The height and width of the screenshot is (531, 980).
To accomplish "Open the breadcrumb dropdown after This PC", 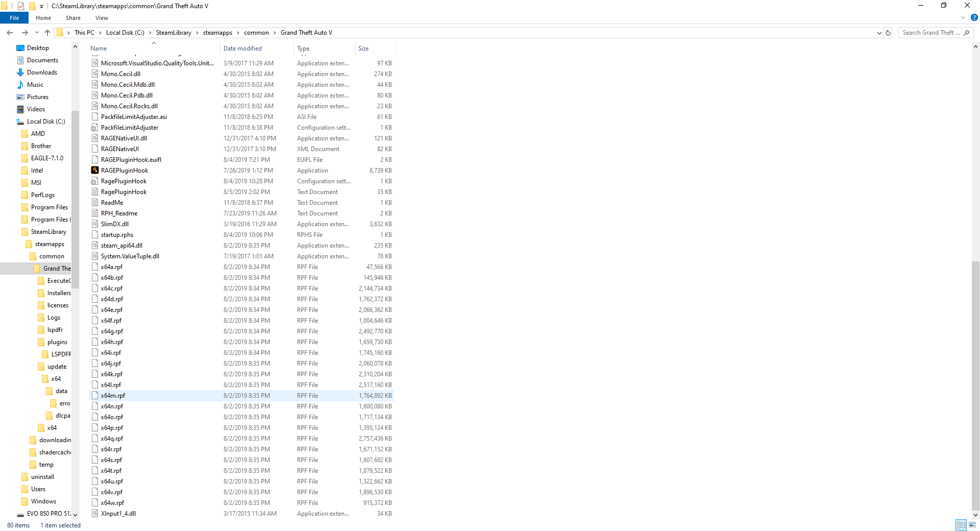I will click(x=100, y=33).
